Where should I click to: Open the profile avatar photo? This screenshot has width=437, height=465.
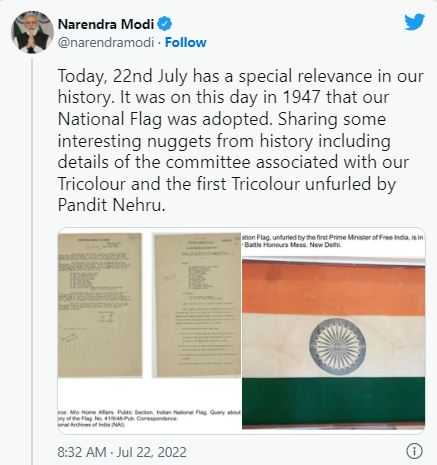pyautogui.click(x=32, y=32)
